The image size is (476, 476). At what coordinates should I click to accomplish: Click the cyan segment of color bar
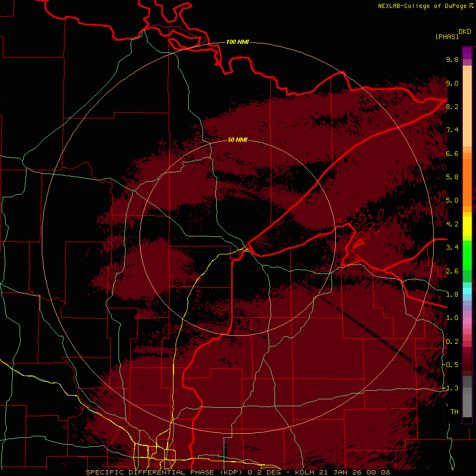coord(467,290)
